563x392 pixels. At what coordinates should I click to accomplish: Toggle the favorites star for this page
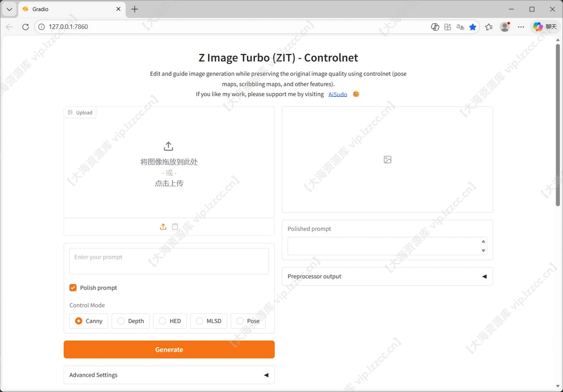click(x=473, y=27)
